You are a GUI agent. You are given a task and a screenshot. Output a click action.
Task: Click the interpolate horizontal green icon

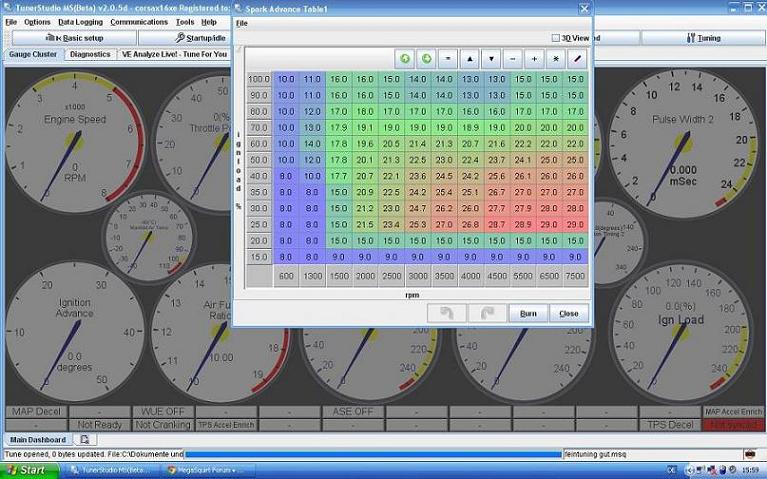click(426, 59)
